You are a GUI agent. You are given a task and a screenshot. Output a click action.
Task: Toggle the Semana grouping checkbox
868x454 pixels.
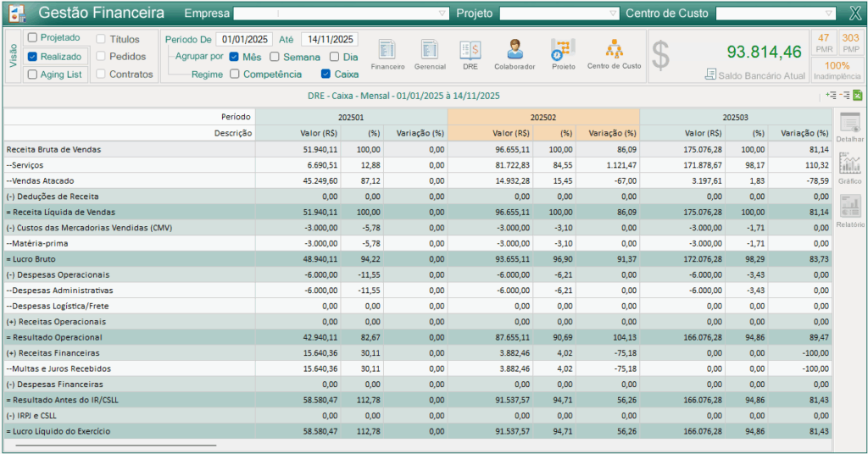[x=275, y=57]
